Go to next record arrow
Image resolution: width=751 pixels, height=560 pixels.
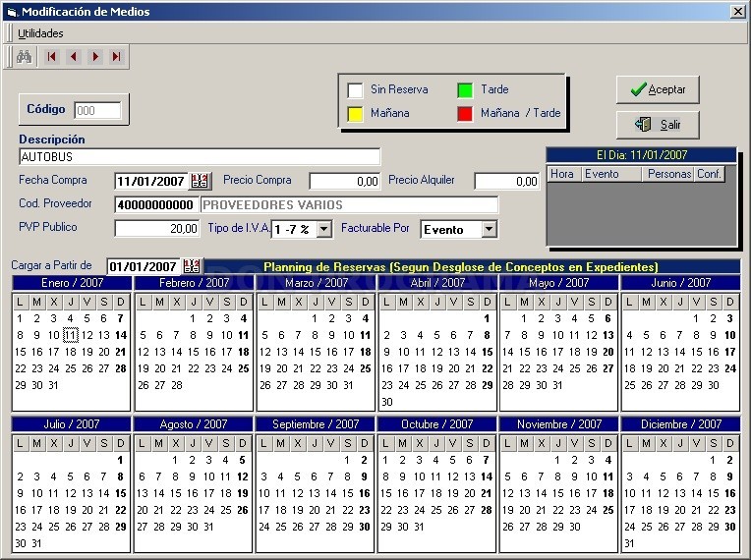pos(94,56)
